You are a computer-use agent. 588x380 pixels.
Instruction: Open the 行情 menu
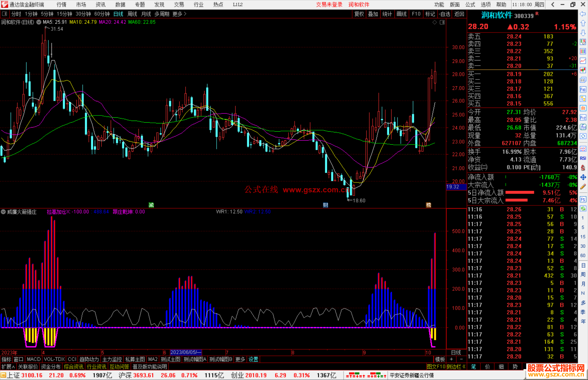coord(61,4)
